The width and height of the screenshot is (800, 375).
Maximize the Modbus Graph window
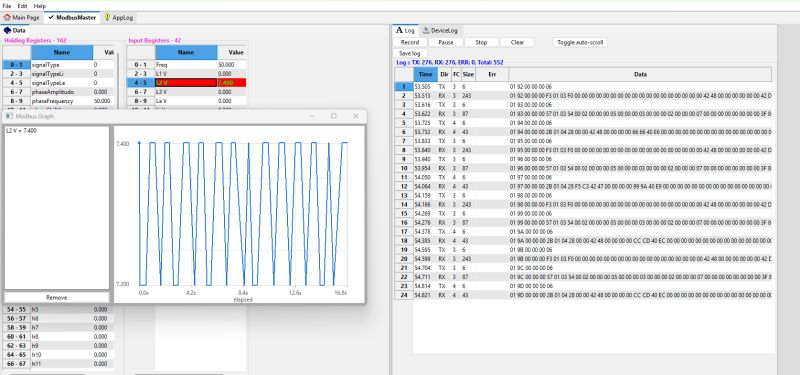coord(334,116)
